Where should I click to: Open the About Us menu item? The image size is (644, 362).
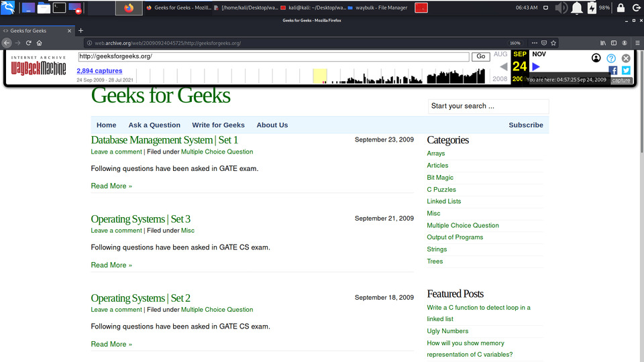pos(272,125)
